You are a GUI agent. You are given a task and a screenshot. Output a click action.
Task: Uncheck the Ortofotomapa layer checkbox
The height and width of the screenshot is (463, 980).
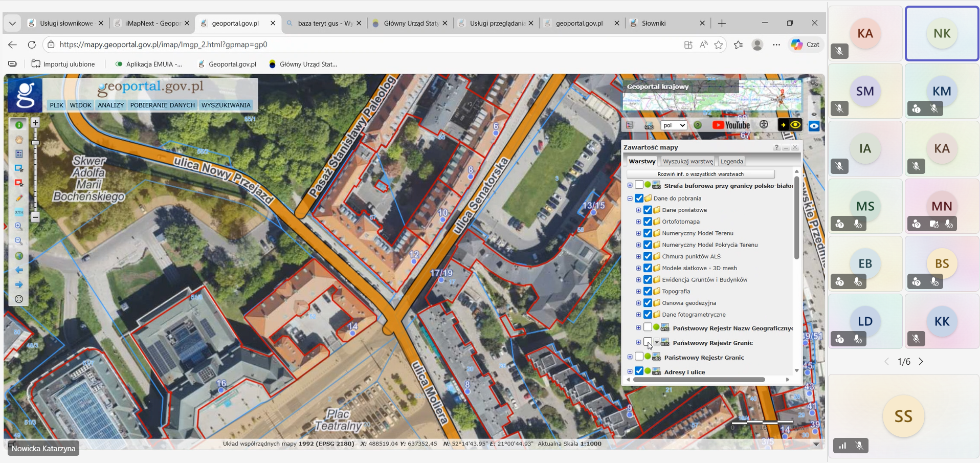[x=648, y=222]
